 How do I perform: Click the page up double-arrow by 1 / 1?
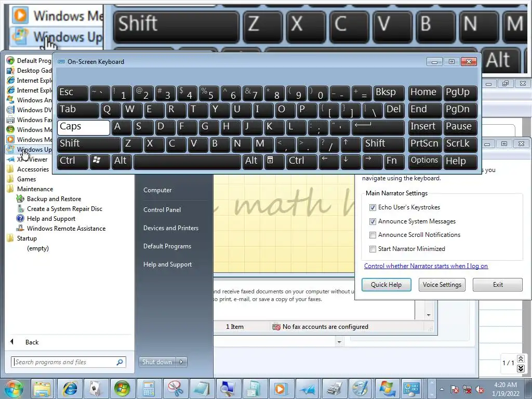pos(521,358)
